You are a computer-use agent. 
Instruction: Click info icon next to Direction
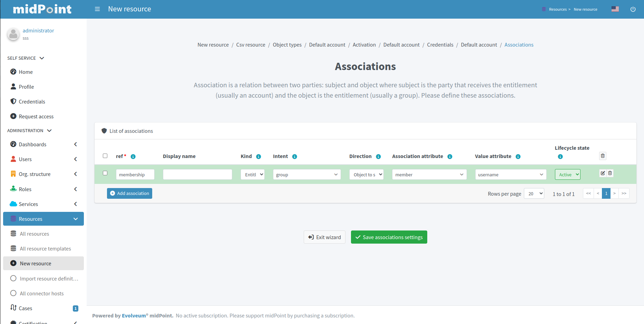378,157
